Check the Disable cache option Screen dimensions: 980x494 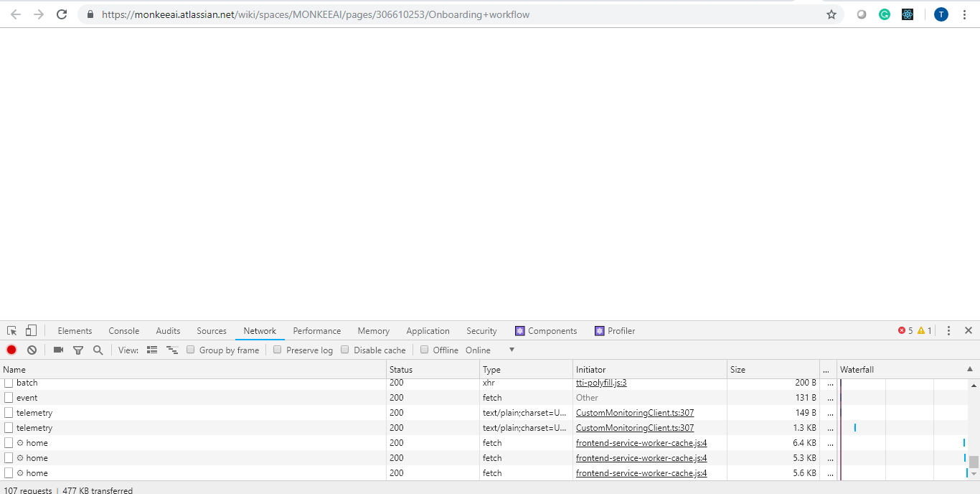[345, 350]
